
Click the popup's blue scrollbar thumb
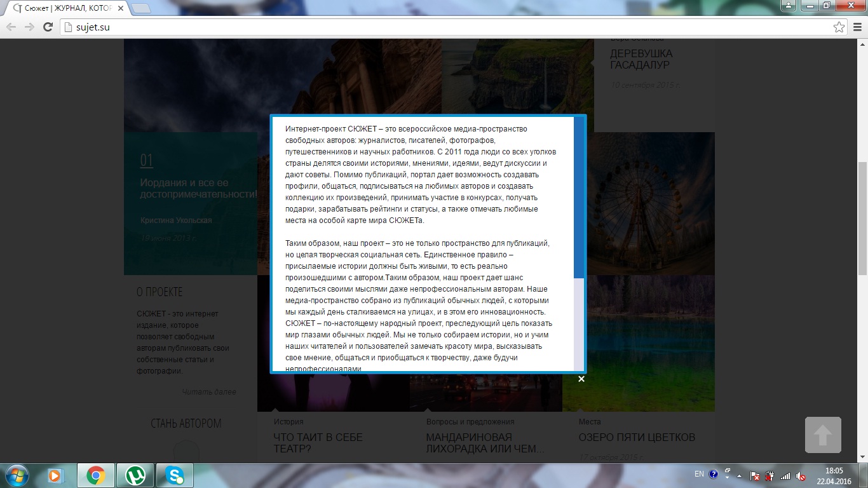[x=578, y=198]
